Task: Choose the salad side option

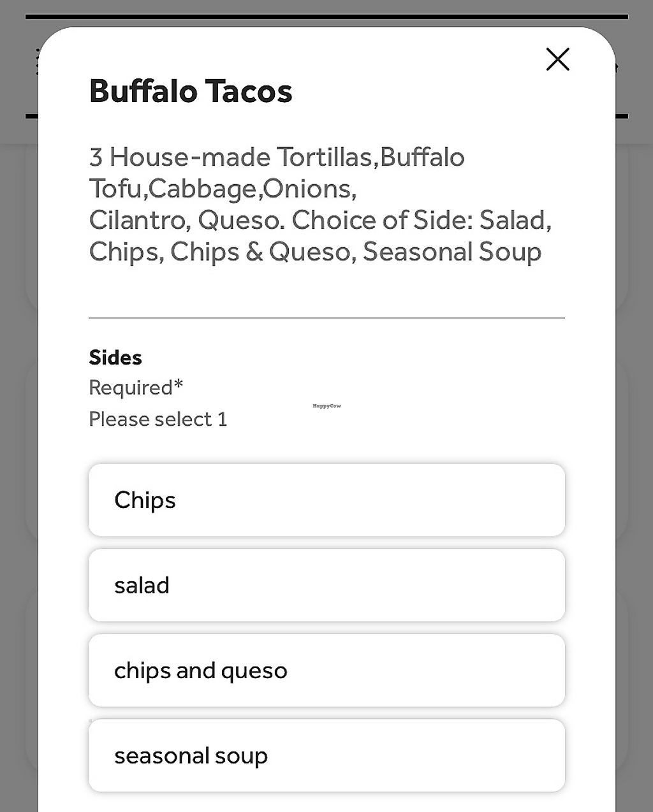Action: 326,585
